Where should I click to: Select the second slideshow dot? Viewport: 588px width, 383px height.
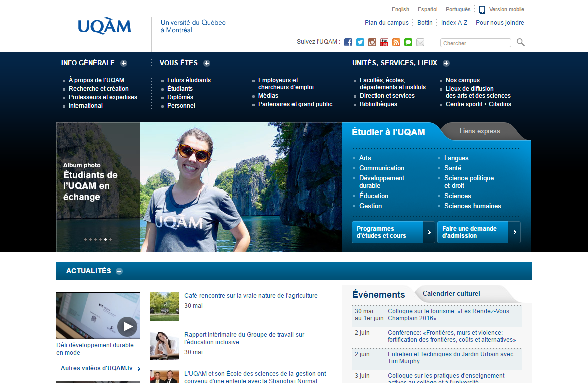coord(90,239)
